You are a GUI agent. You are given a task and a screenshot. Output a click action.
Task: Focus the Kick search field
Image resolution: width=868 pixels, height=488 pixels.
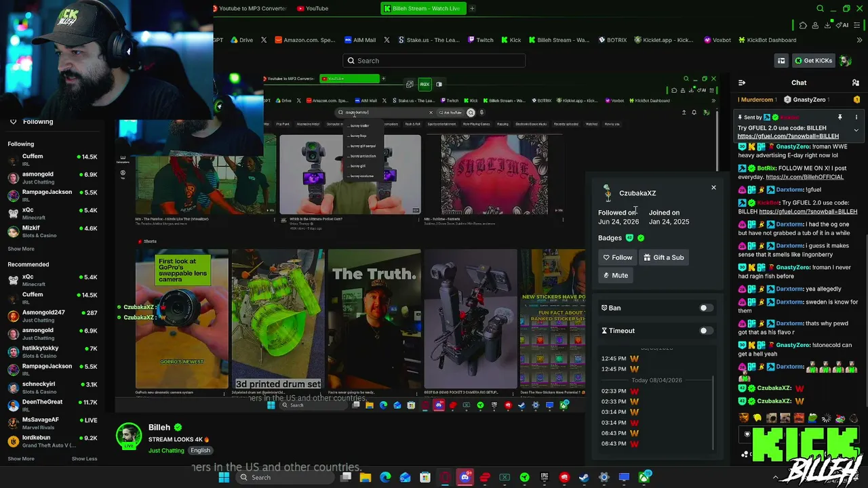(x=434, y=61)
